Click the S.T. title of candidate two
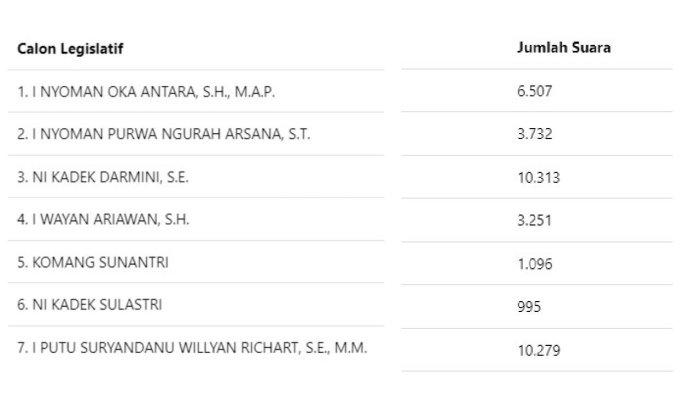The height and width of the screenshot is (393, 700). 299,134
